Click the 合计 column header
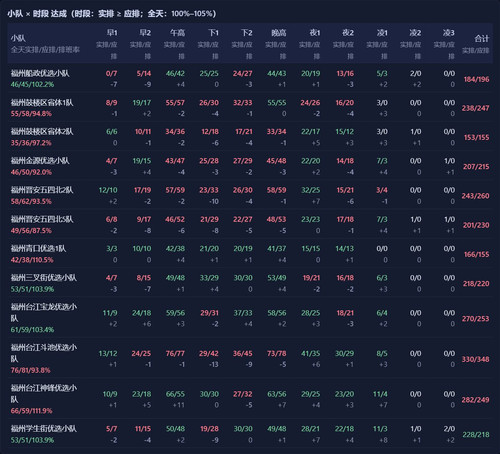 tap(482, 39)
